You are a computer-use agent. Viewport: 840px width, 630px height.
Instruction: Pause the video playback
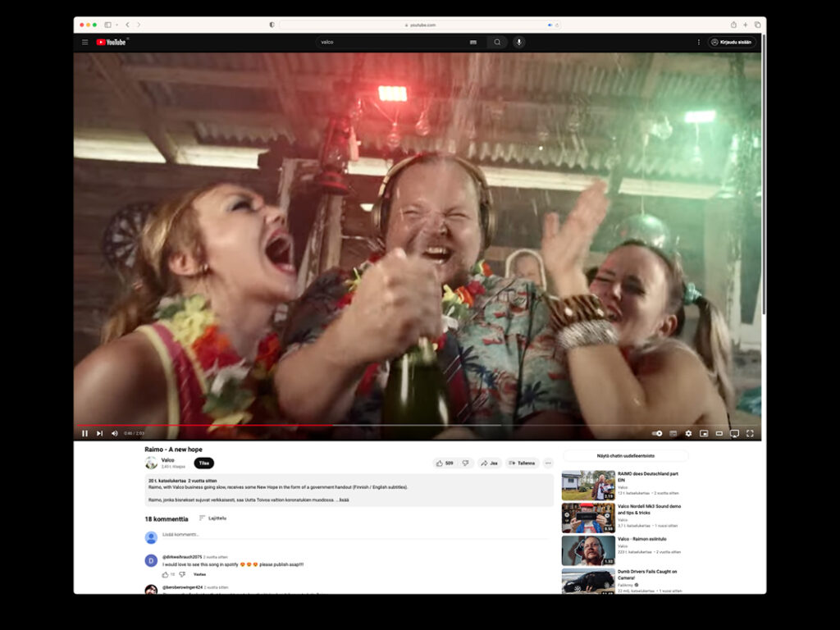84,433
